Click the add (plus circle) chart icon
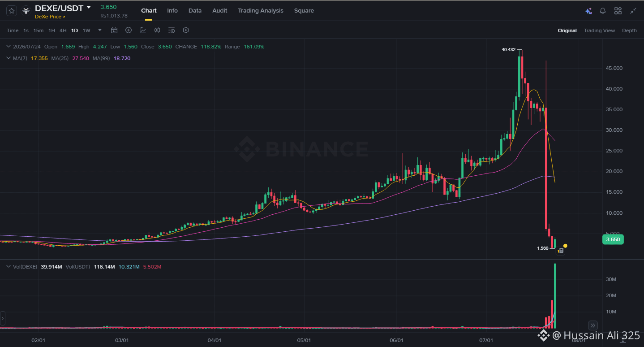The height and width of the screenshot is (347, 644). click(x=129, y=30)
